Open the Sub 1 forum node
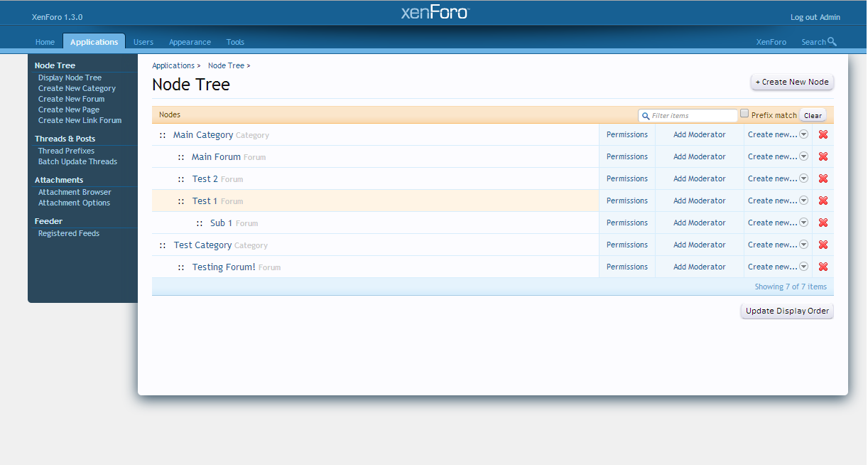Viewport: 868px width, 465px height. pyautogui.click(x=222, y=223)
